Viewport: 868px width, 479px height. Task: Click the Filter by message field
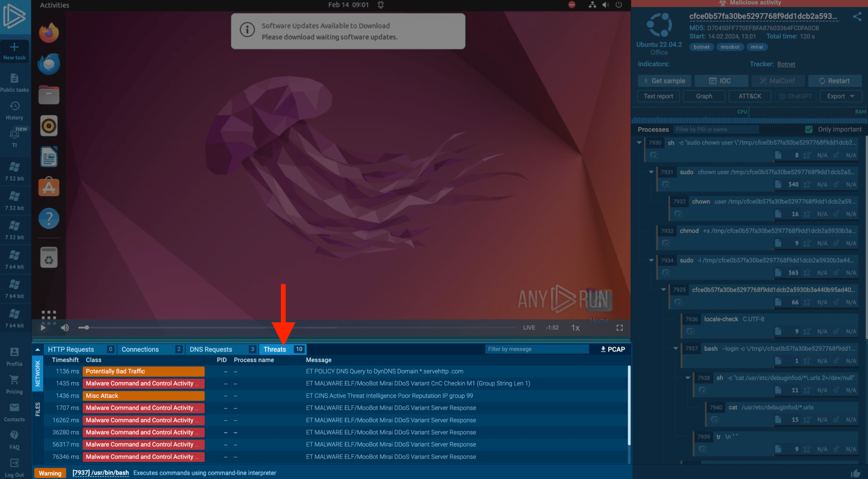(536, 349)
